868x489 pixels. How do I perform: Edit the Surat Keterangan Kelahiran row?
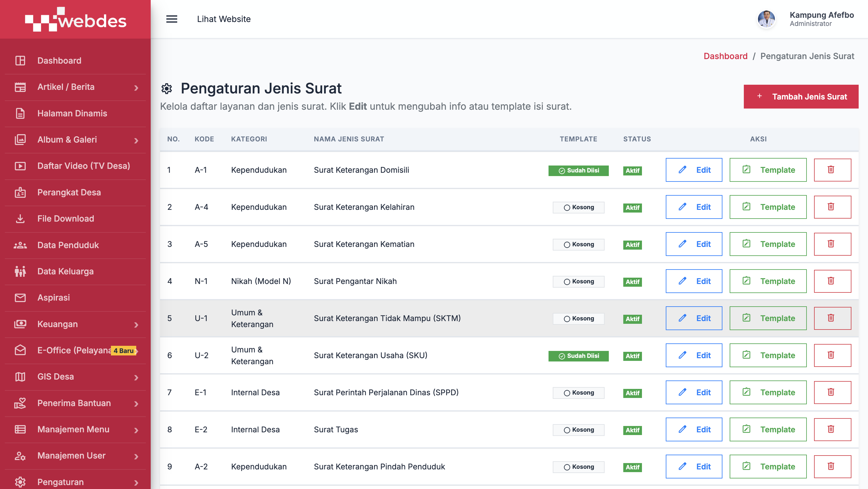pyautogui.click(x=694, y=207)
